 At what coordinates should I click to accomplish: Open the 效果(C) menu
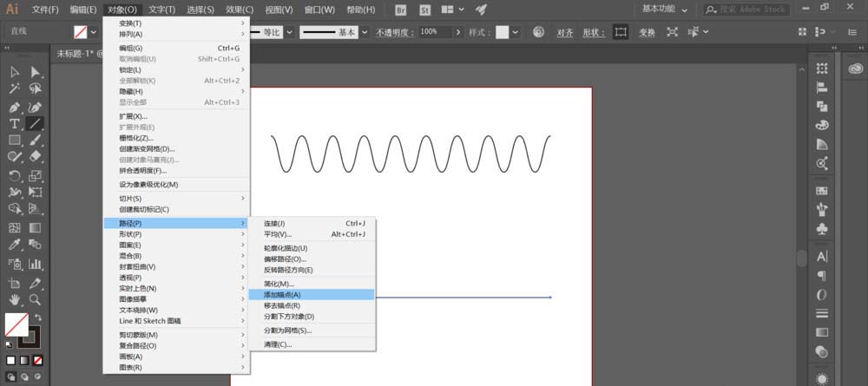(x=240, y=10)
